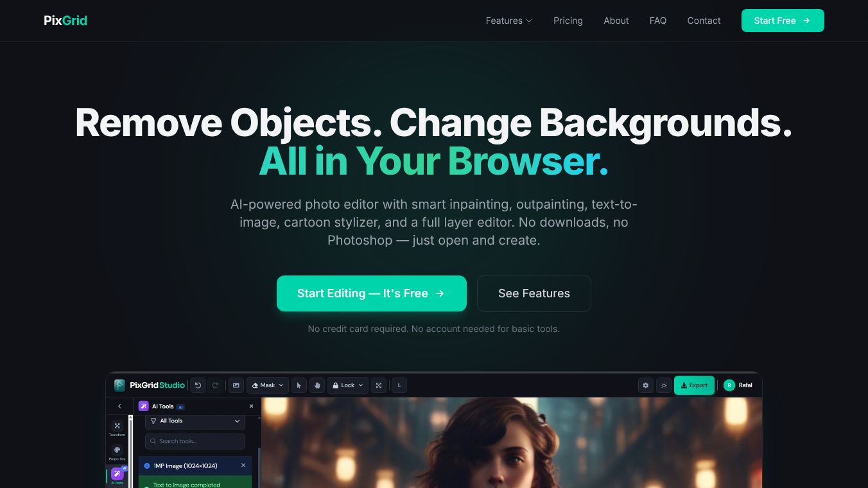
Task: Close the AI Tools panel
Action: click(x=251, y=406)
